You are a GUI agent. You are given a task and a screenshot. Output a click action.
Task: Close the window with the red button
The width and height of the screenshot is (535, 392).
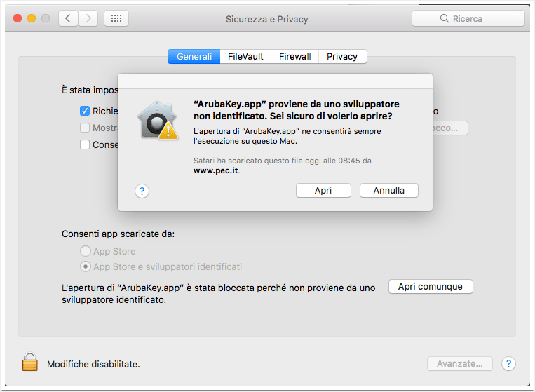tap(18, 18)
